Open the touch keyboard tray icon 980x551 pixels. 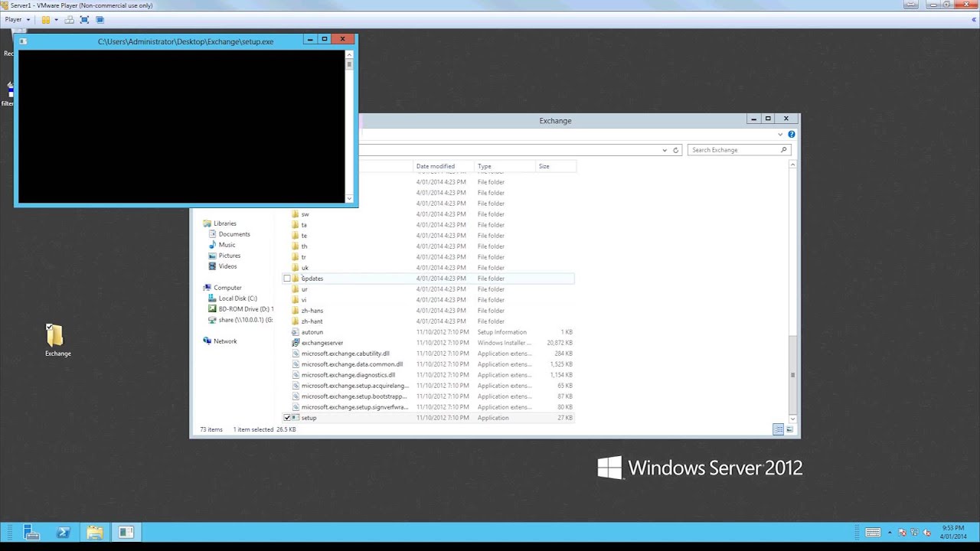(x=872, y=532)
